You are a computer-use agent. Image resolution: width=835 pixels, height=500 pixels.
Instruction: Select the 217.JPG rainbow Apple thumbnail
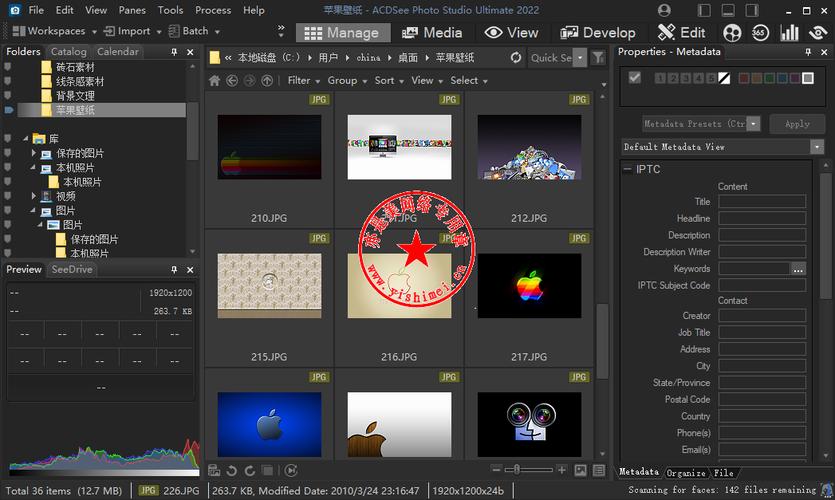[529, 285]
